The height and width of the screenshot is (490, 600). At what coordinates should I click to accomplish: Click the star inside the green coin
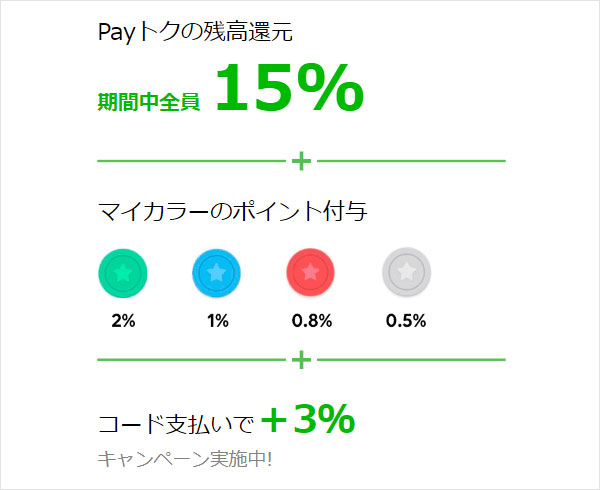(x=123, y=272)
